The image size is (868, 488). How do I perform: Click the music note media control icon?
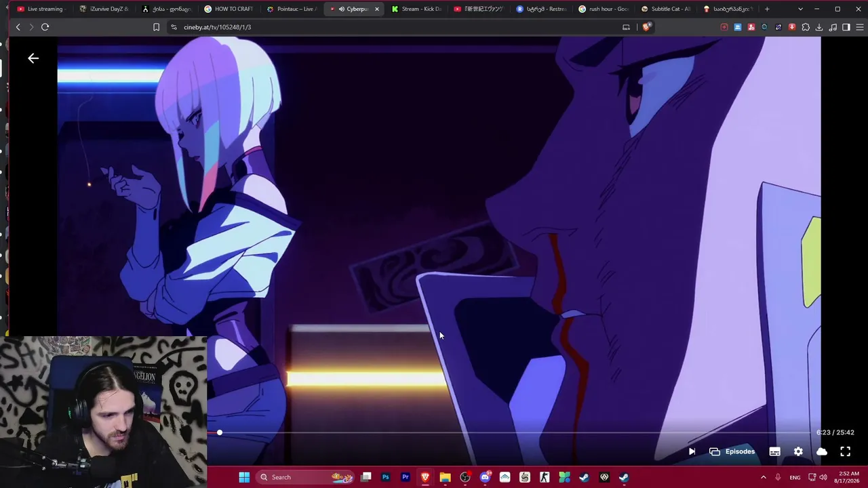pos(833,27)
